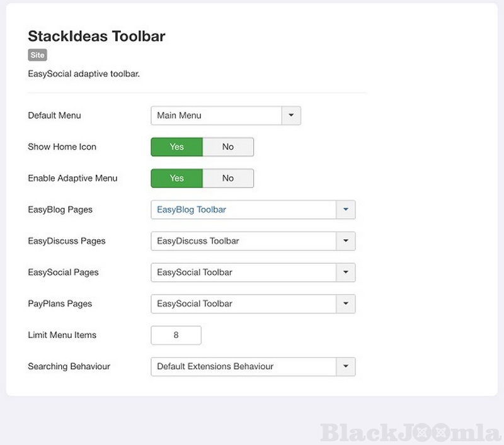Click the EasyBlog Pages dropdown arrow

tap(346, 210)
